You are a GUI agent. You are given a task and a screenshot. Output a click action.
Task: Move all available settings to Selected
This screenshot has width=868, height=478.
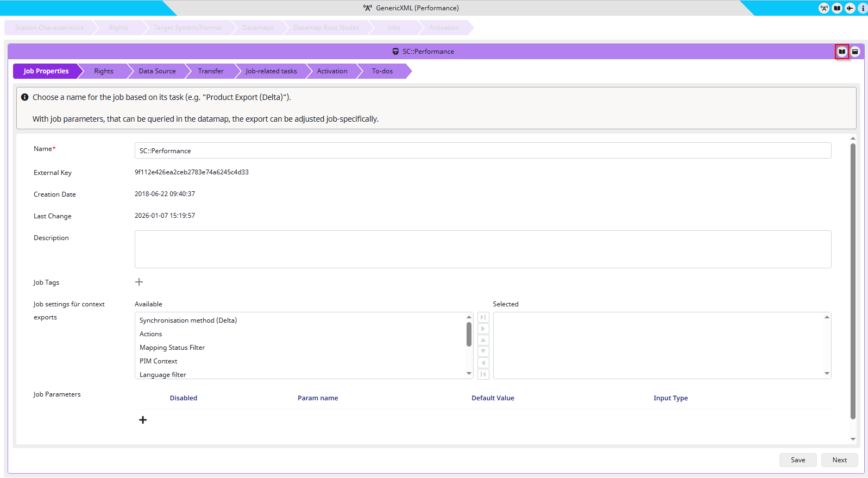(483, 317)
